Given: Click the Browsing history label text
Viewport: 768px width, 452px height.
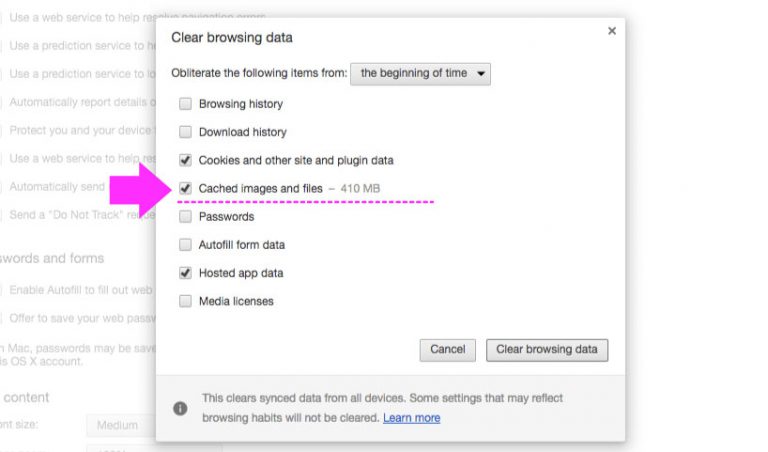Looking at the screenshot, I should click(x=240, y=104).
